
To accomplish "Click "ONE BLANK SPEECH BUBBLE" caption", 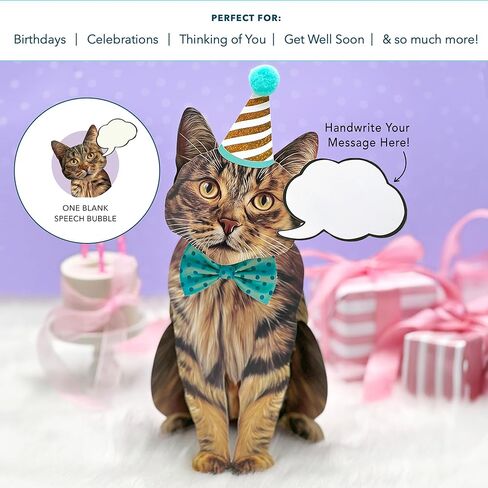I will tap(85, 213).
